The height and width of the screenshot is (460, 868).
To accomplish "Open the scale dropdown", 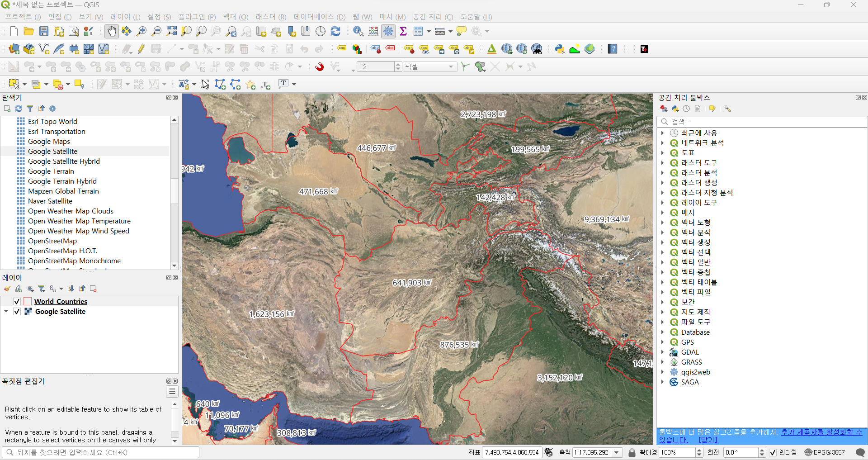I will pos(617,452).
